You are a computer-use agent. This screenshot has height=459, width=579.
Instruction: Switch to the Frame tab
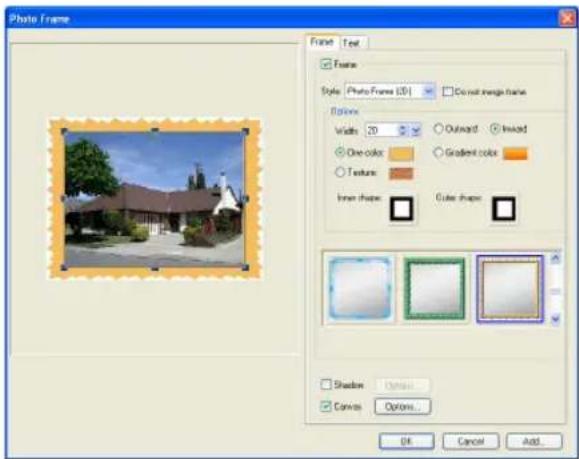[322, 42]
